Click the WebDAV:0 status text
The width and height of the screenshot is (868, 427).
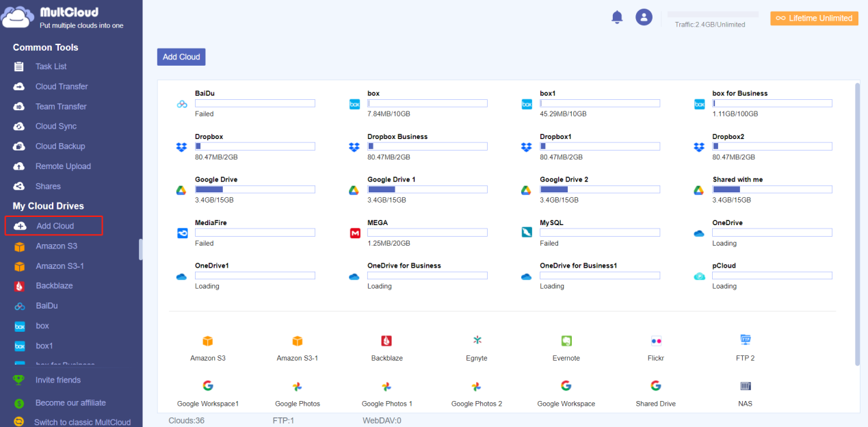(x=382, y=421)
